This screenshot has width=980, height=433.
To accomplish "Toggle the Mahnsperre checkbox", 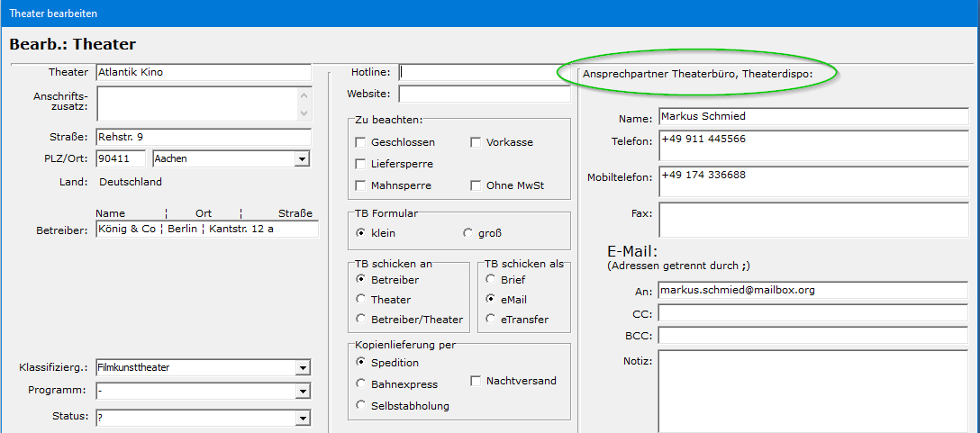I will pos(361,186).
